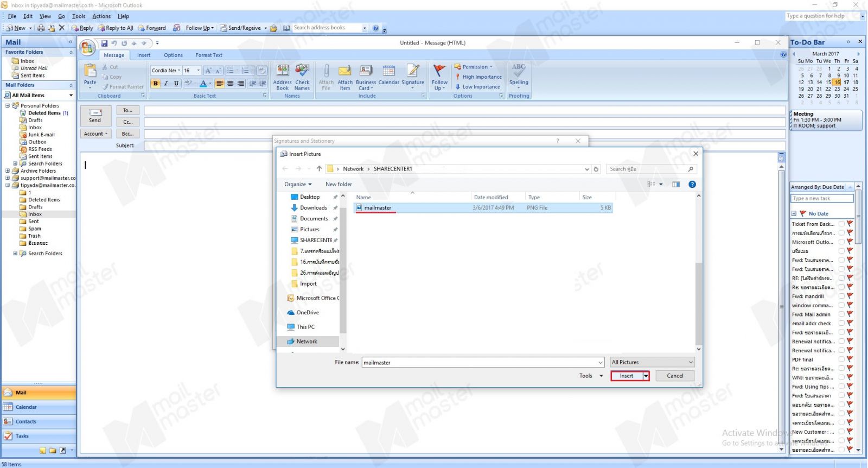868x468 pixels.
Task: Click the Send button in the message
Action: click(x=95, y=116)
